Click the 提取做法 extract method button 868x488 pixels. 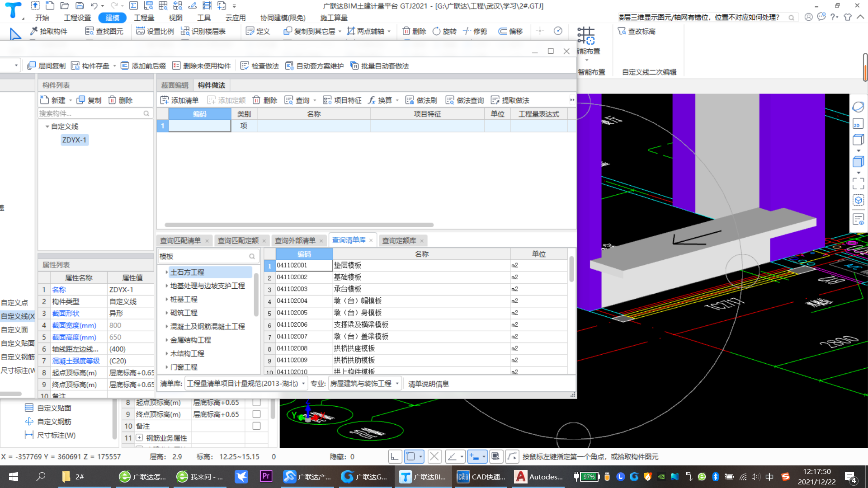[510, 100]
